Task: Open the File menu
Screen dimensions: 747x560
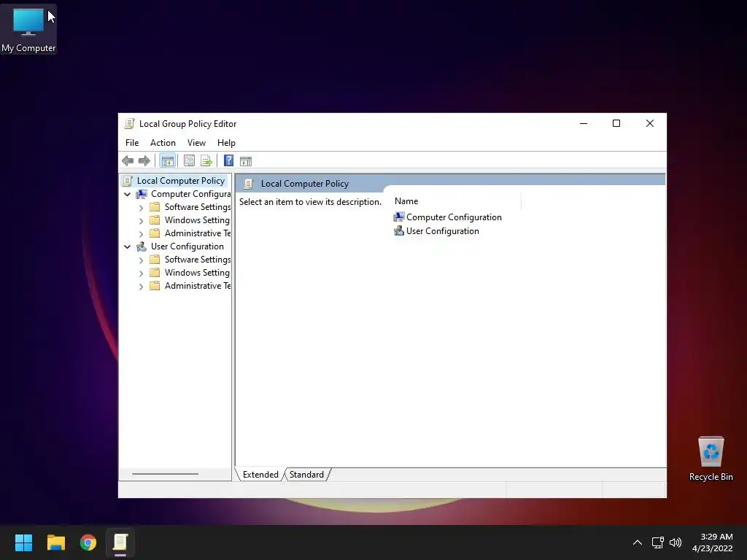Action: coord(132,143)
